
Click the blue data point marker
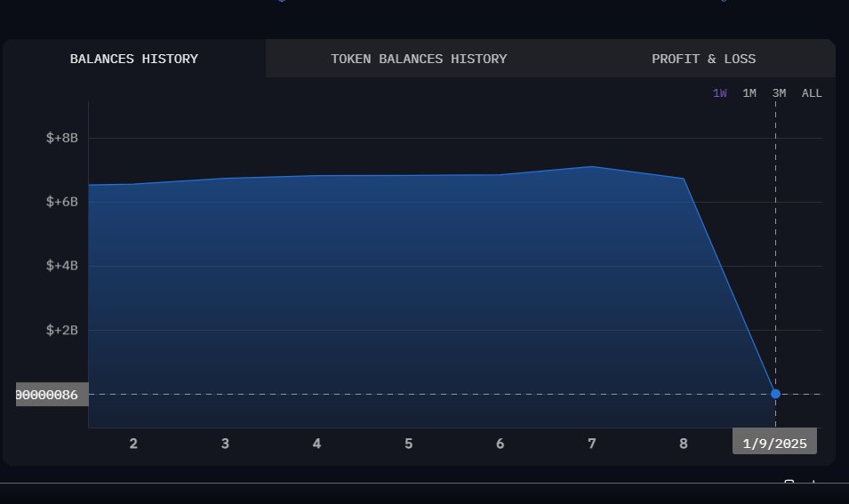(x=775, y=394)
